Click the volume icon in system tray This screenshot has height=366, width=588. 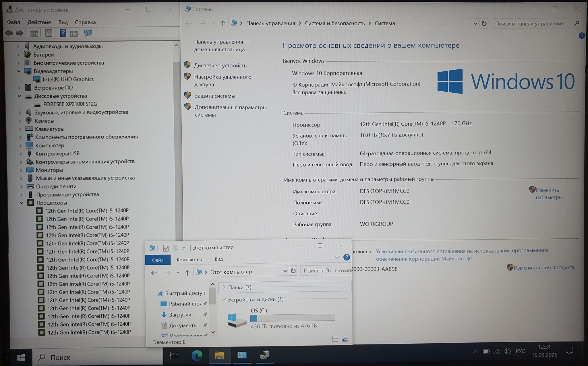pyautogui.click(x=507, y=351)
